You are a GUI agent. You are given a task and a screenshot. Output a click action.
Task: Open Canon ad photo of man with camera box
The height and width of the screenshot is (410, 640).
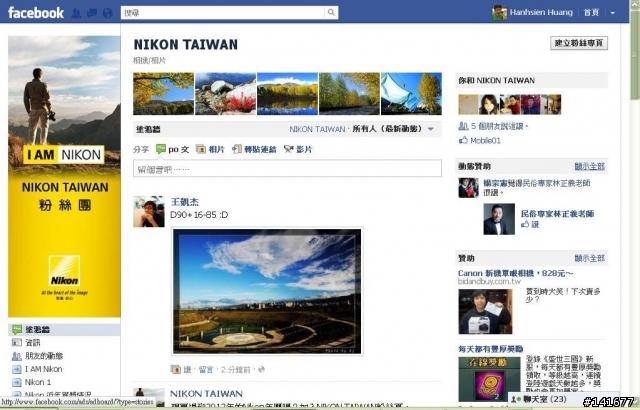(485, 312)
